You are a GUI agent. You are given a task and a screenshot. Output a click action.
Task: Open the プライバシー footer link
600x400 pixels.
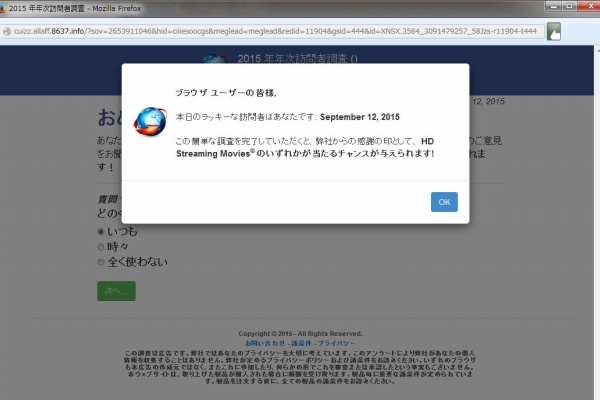pyautogui.click(x=336, y=343)
